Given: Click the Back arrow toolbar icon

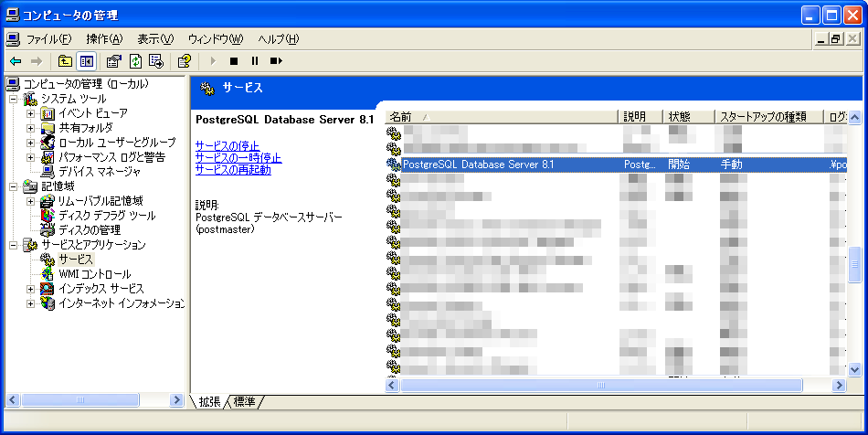Looking at the screenshot, I should (16, 61).
